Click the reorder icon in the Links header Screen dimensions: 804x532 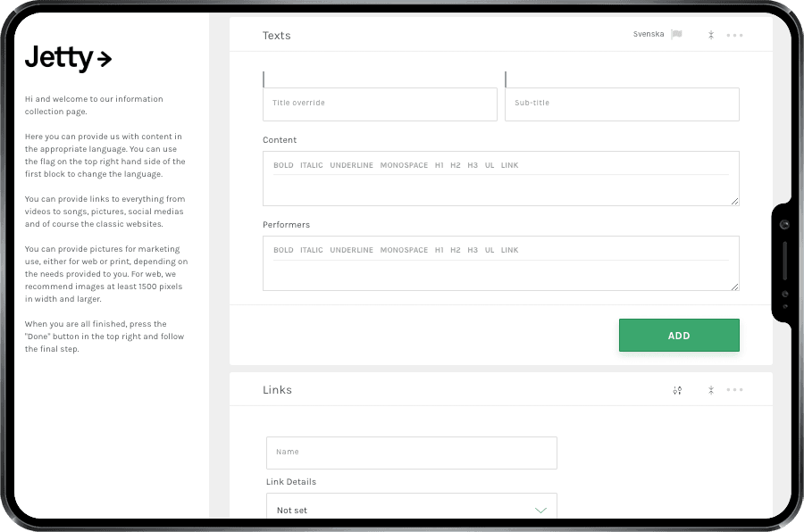(677, 390)
